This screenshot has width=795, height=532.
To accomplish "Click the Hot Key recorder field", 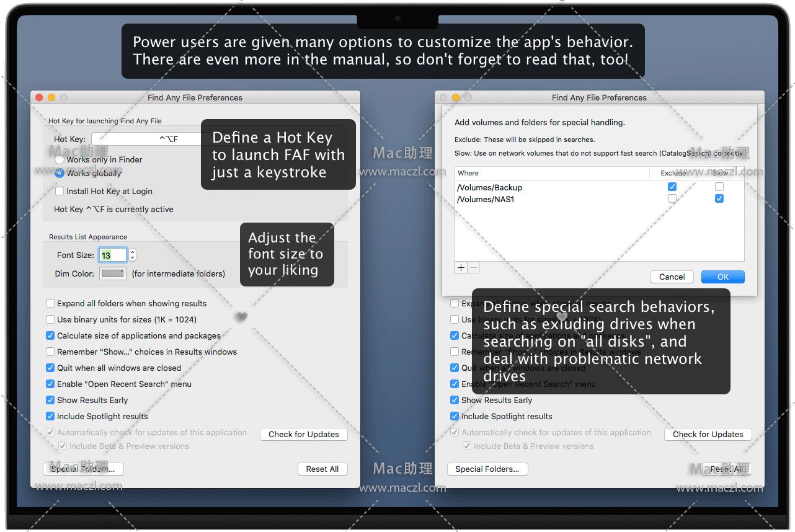I will 146,139.
